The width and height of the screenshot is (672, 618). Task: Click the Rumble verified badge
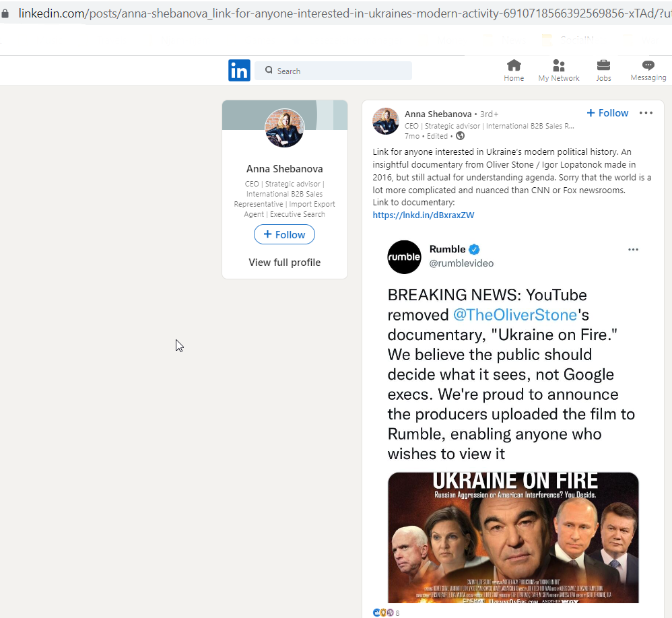[x=474, y=249]
